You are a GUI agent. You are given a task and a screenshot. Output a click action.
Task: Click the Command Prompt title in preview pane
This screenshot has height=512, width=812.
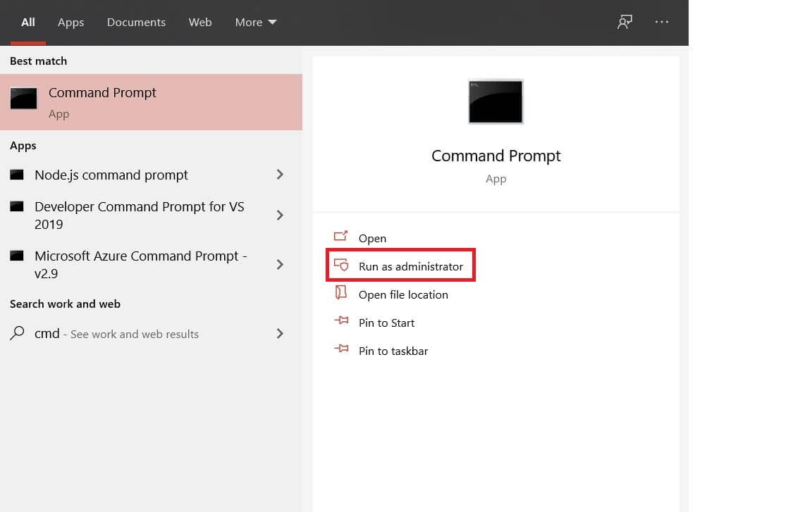pyautogui.click(x=496, y=156)
